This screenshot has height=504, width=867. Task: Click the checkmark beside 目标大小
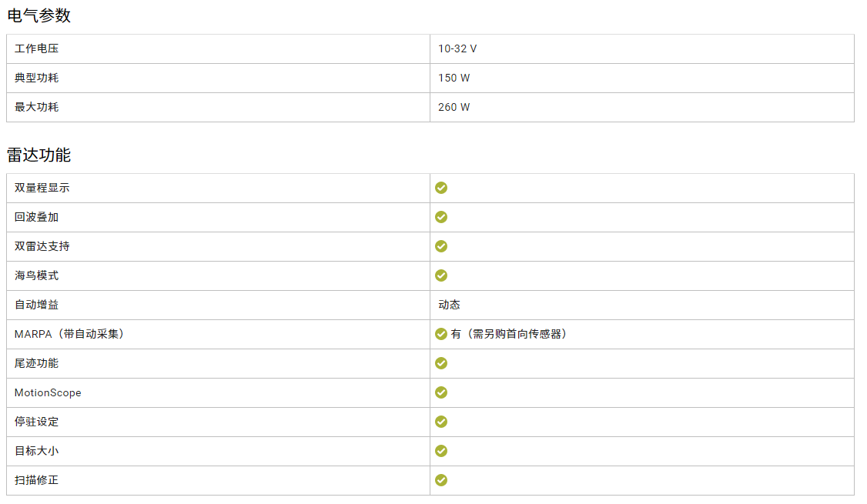click(x=441, y=451)
